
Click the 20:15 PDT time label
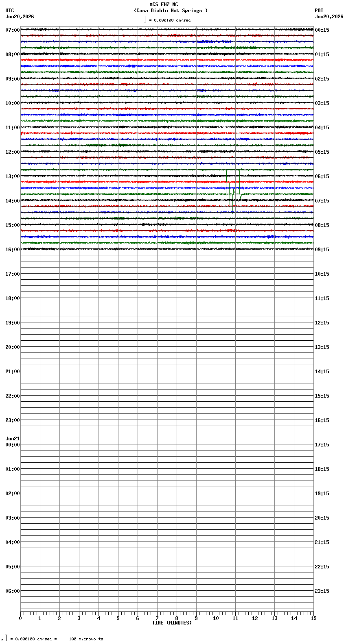pos(322,518)
